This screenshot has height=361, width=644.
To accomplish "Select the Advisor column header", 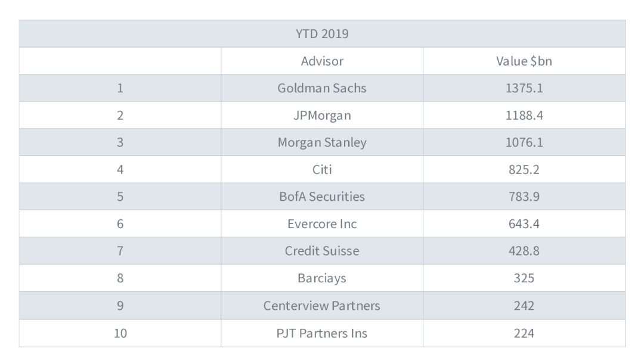I will (322, 61).
